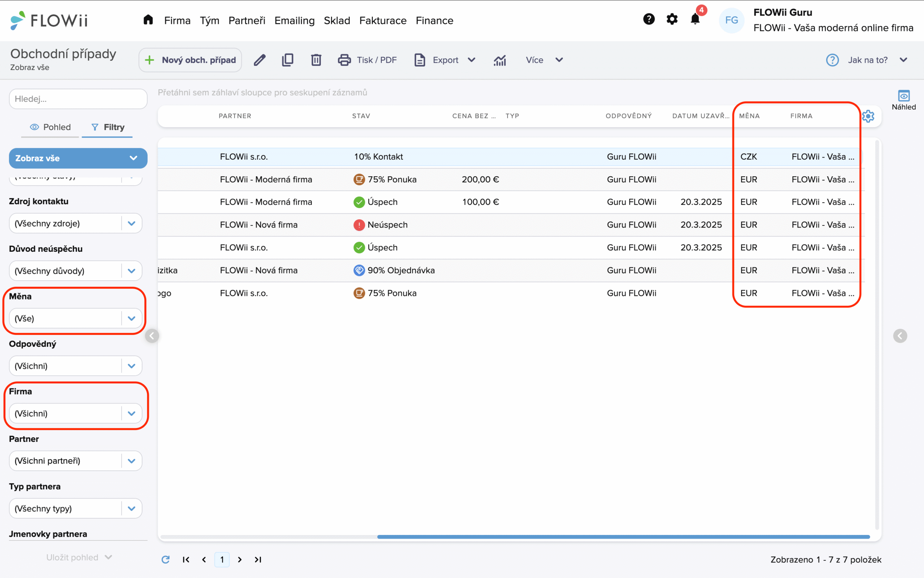Open the Tým menu
Screen dimensions: 924x578
click(209, 21)
